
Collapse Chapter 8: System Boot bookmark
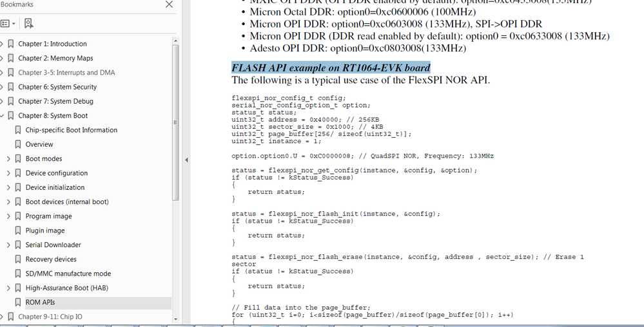(x=2, y=116)
